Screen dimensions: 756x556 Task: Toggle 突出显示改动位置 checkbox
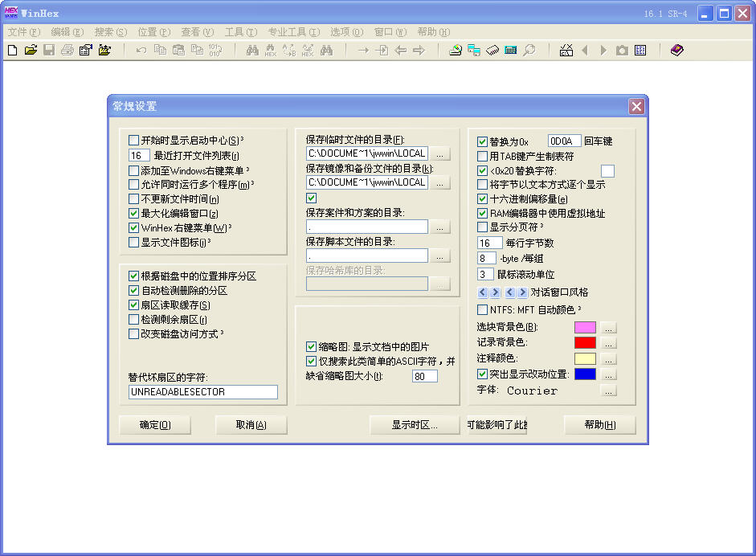(x=482, y=374)
